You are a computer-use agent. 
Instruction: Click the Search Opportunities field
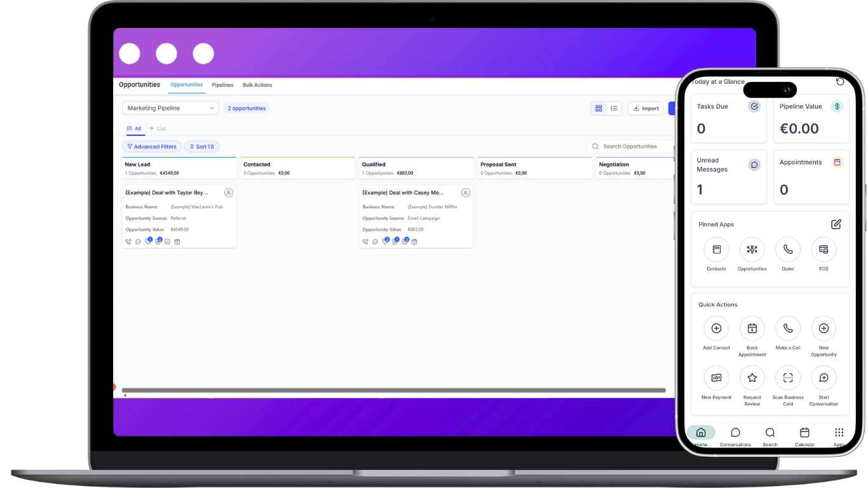tap(631, 146)
